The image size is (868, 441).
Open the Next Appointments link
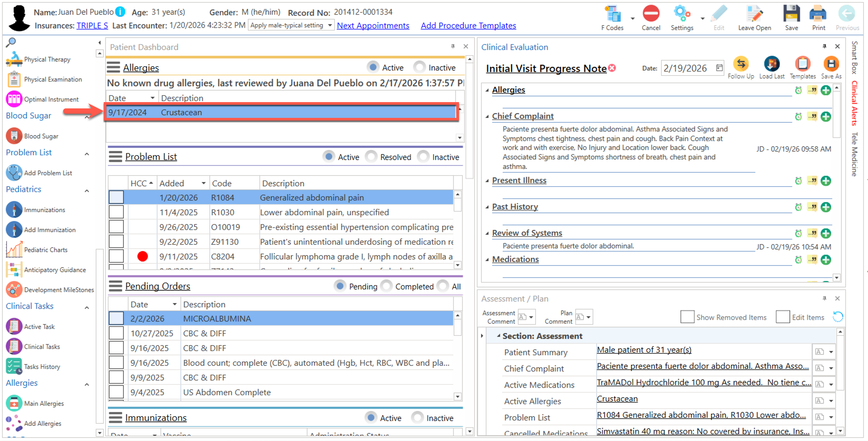[373, 26]
